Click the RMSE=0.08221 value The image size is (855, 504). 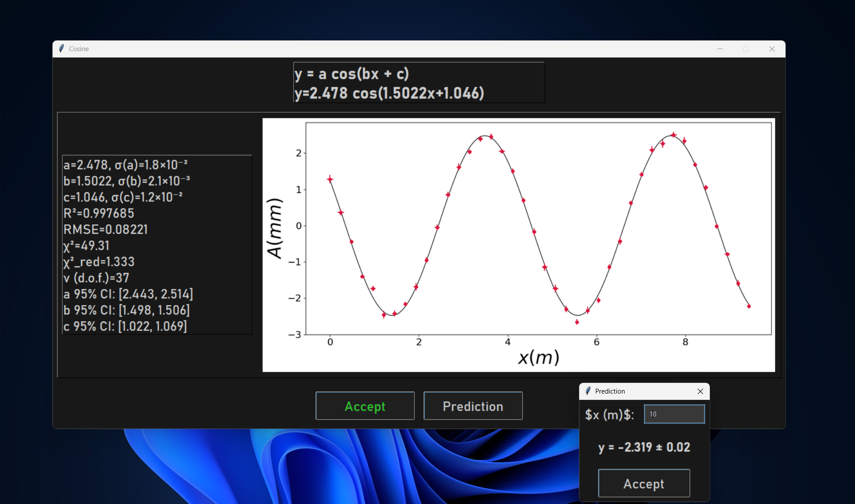(x=106, y=229)
